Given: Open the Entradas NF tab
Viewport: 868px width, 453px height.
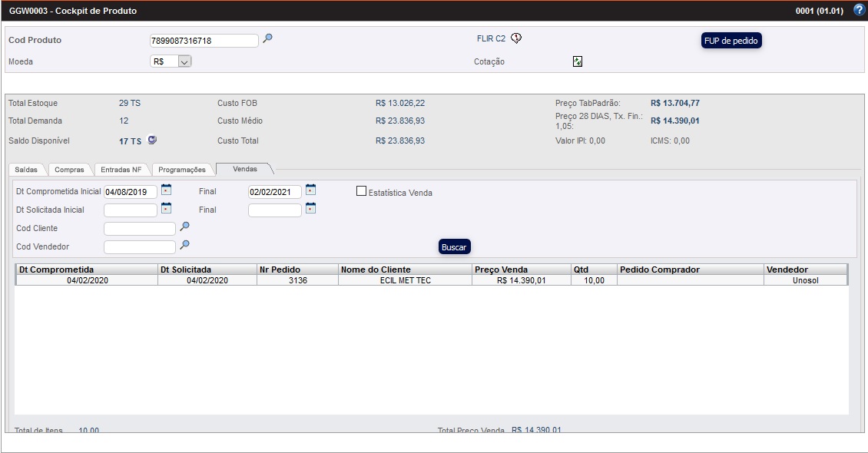Looking at the screenshot, I should [121, 169].
